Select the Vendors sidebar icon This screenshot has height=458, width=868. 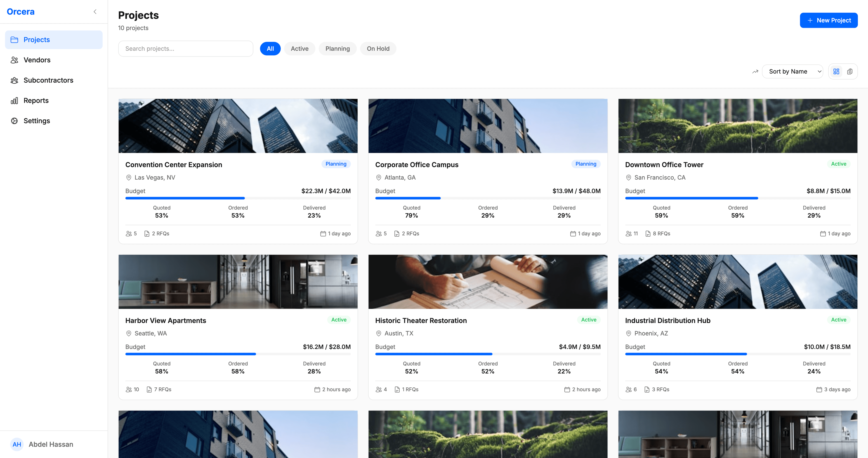14,60
